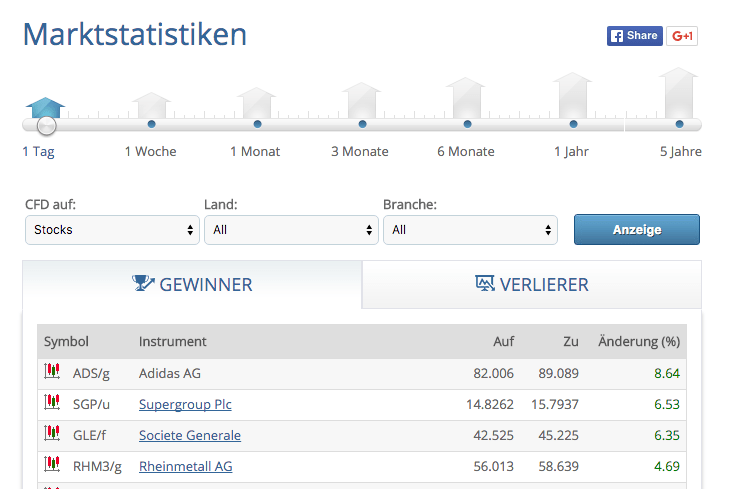Viewport: 752px width, 489px height.
Task: Choose the 1 Woche period label
Action: pyautogui.click(x=151, y=151)
